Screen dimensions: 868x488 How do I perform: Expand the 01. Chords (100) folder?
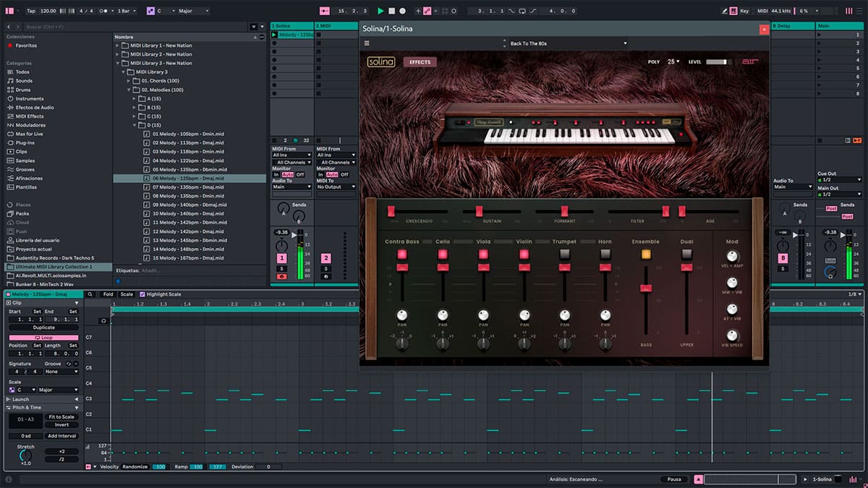129,81
